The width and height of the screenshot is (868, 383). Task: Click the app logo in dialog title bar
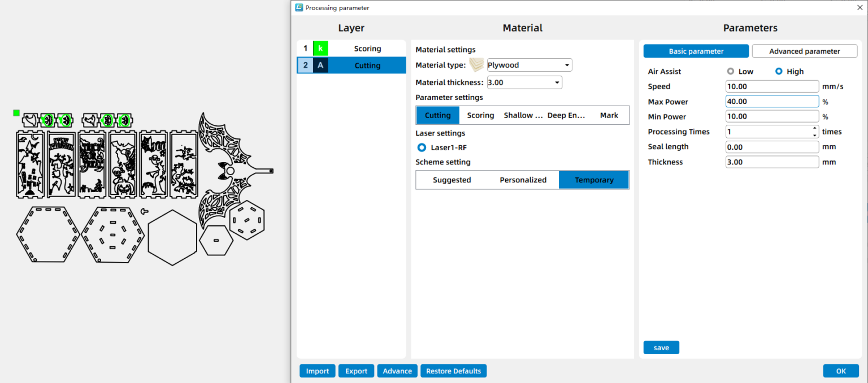coord(299,8)
